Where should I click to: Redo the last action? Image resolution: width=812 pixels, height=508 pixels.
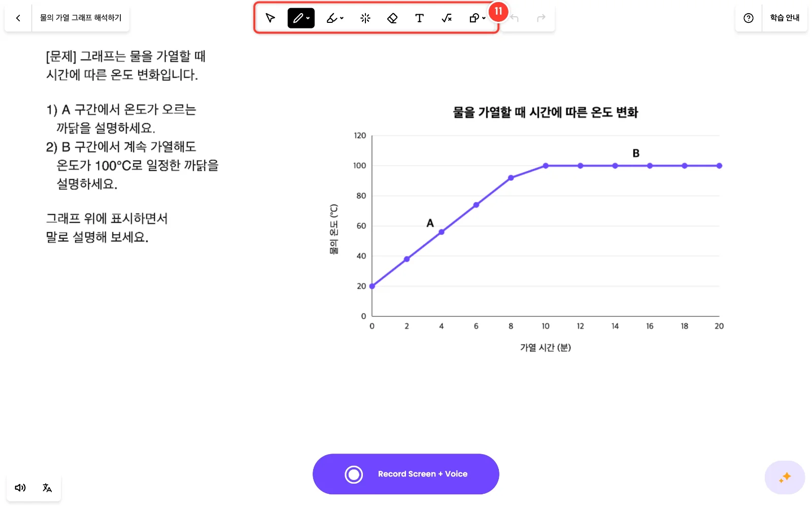(x=541, y=18)
